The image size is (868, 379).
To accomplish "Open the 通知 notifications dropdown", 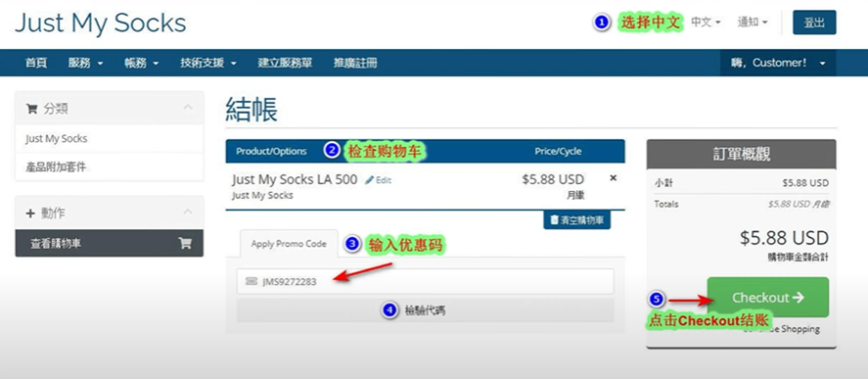I will (753, 23).
